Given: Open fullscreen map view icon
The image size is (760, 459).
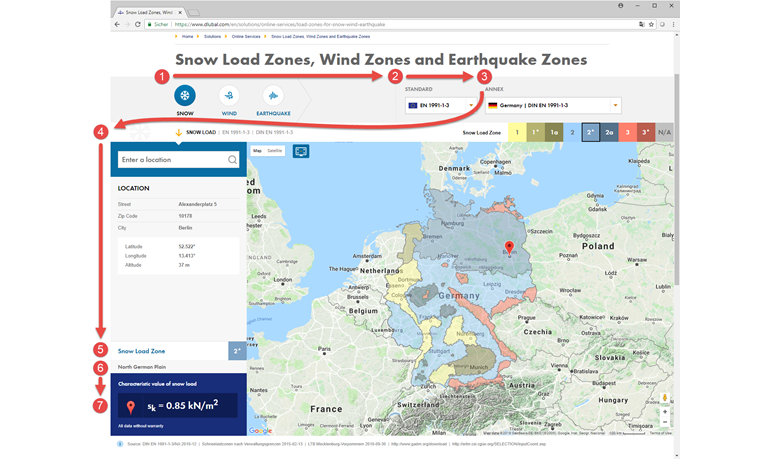Looking at the screenshot, I should click(301, 151).
